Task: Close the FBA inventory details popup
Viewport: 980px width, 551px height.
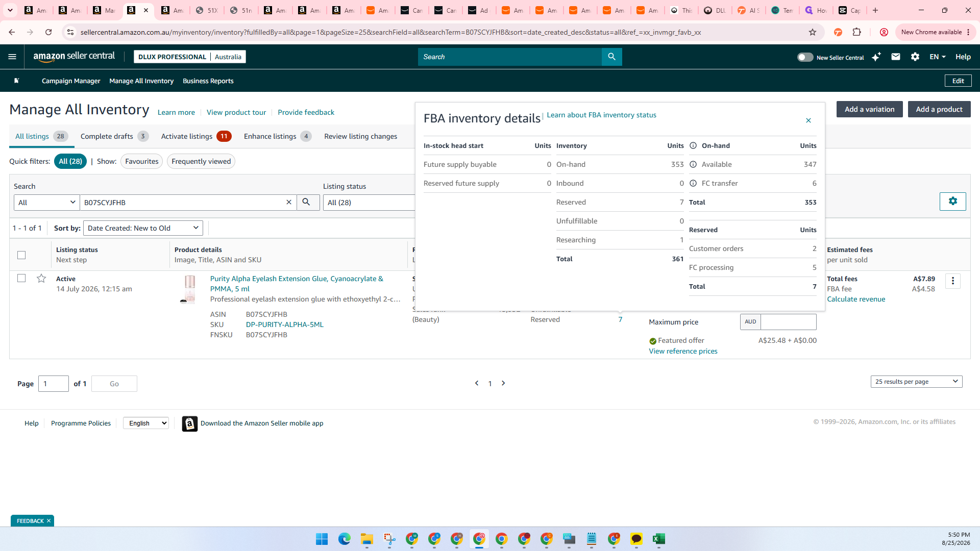Action: pos(808,120)
